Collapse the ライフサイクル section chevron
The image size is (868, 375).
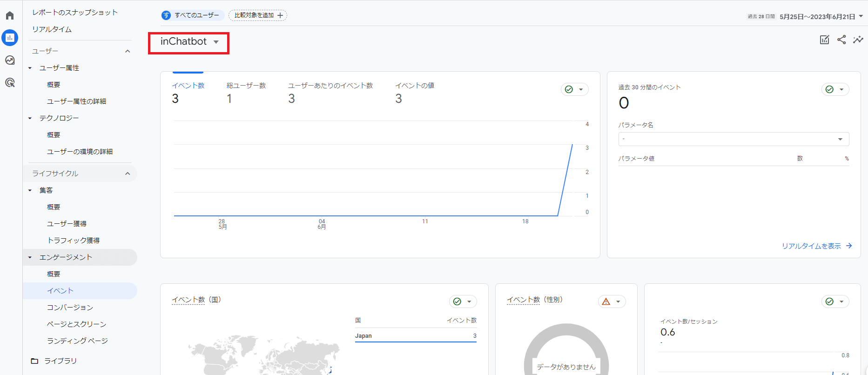[128, 174]
